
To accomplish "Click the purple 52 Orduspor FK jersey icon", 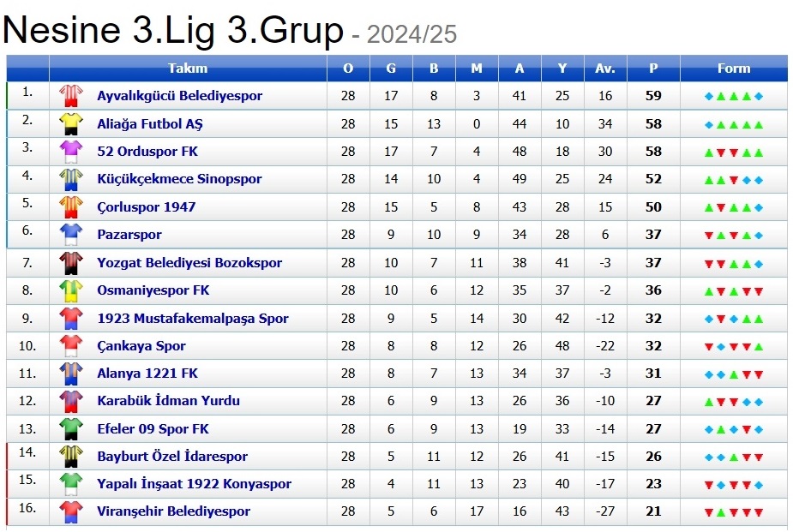I will coord(70,152).
